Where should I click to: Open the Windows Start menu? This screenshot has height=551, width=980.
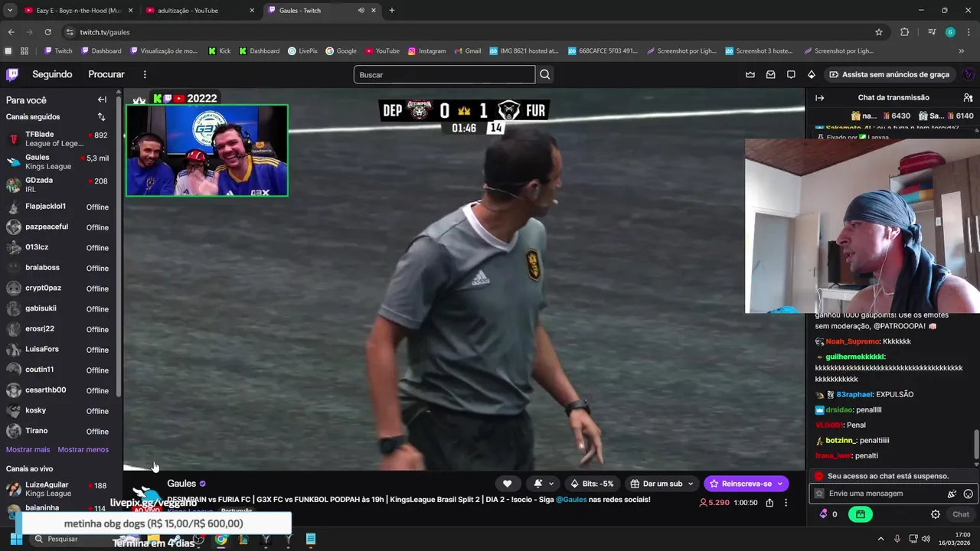[x=15, y=539]
